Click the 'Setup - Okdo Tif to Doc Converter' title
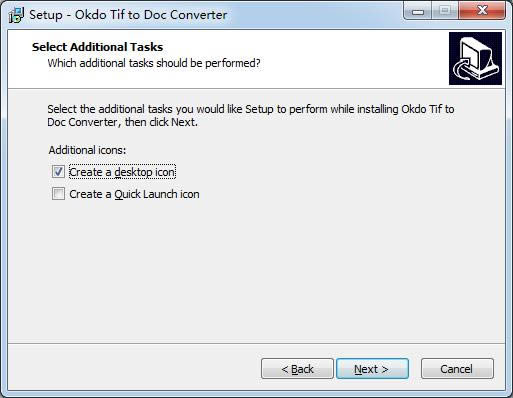The height and width of the screenshot is (398, 513). [128, 15]
